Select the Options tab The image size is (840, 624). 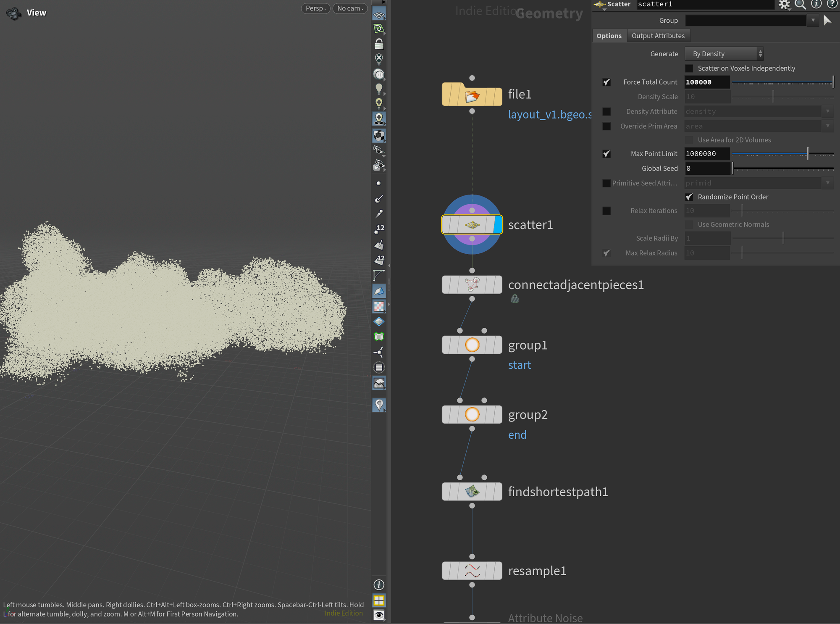point(608,35)
